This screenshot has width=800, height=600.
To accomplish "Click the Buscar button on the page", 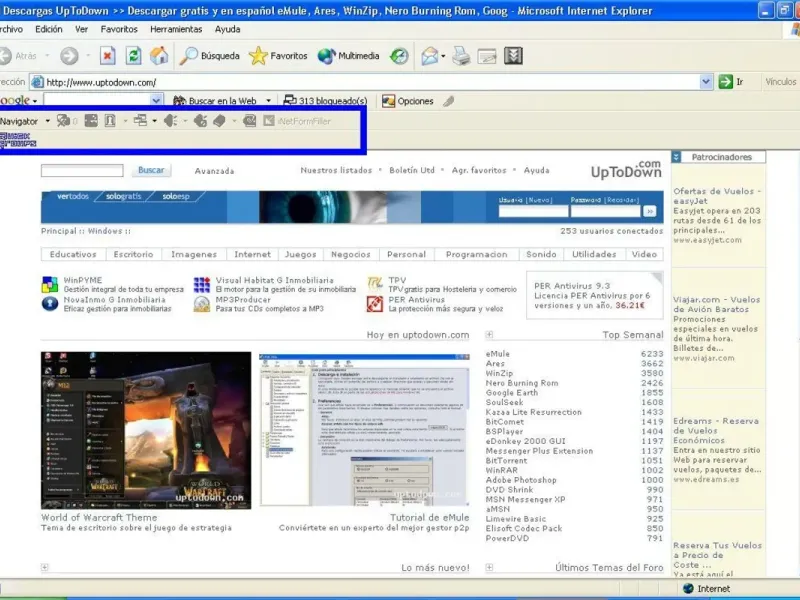I will 151,171.
